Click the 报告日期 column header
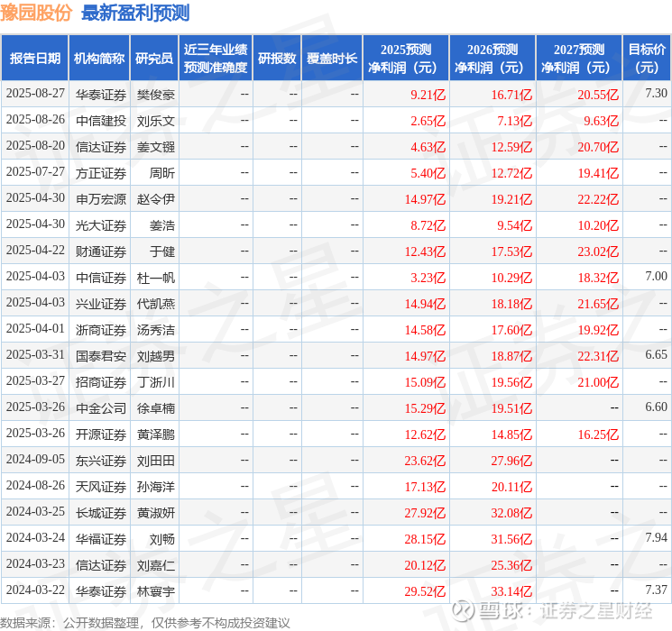The height and width of the screenshot is (631, 672). [x=34, y=59]
